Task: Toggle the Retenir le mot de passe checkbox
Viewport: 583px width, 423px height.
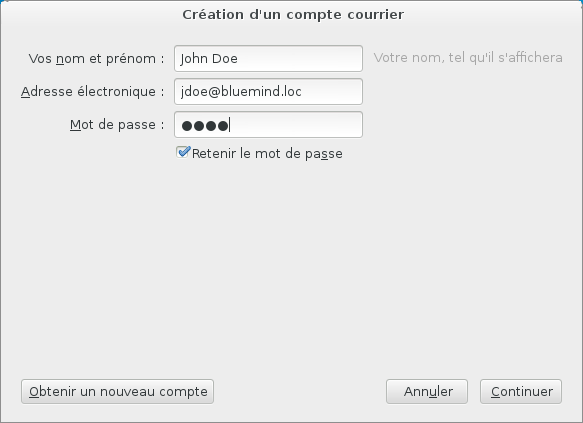Action: [x=183, y=152]
